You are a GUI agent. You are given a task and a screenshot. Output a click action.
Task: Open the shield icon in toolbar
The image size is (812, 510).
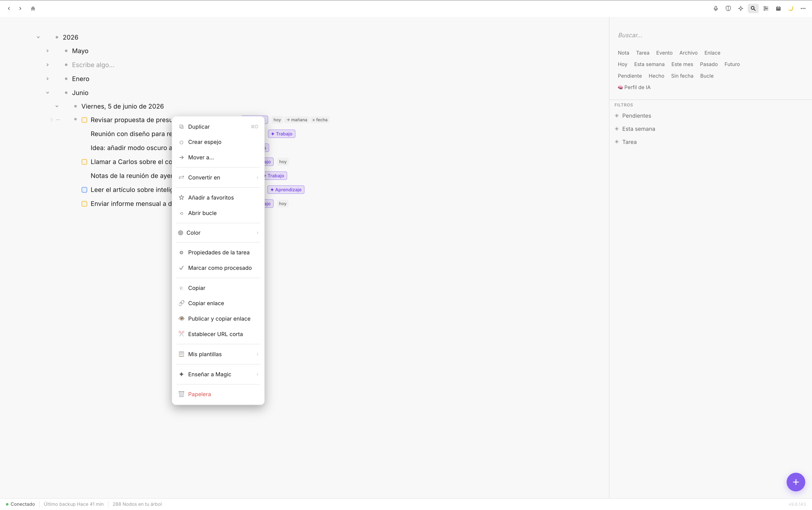(x=728, y=8)
